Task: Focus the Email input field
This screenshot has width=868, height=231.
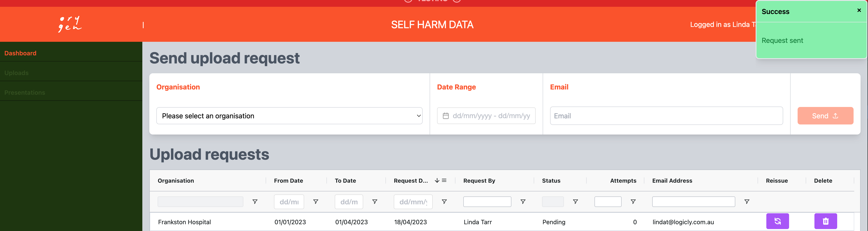Action: coord(666,116)
